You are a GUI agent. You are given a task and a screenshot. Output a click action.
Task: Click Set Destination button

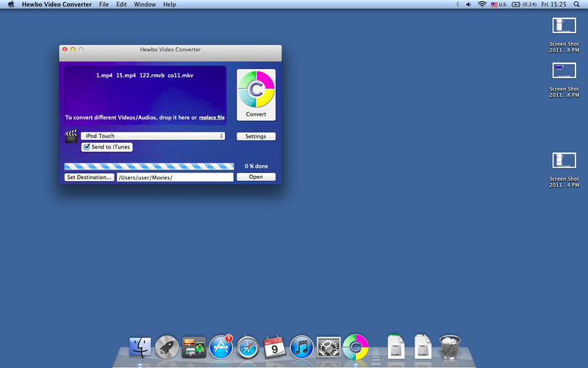[89, 177]
